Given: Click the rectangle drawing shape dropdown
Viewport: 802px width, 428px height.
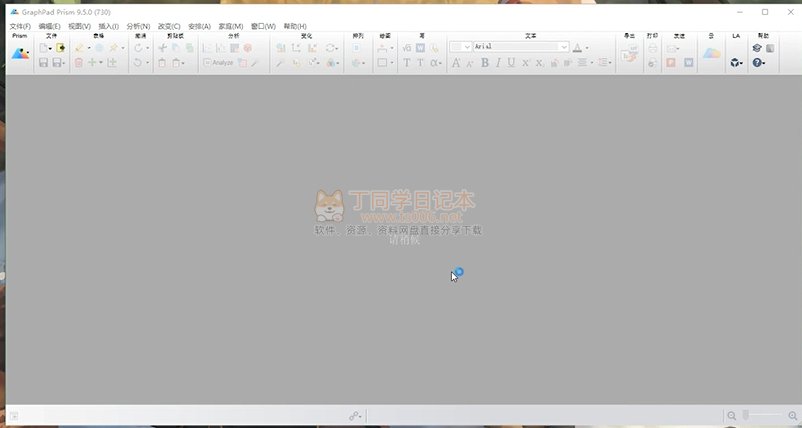Looking at the screenshot, I should [x=385, y=63].
